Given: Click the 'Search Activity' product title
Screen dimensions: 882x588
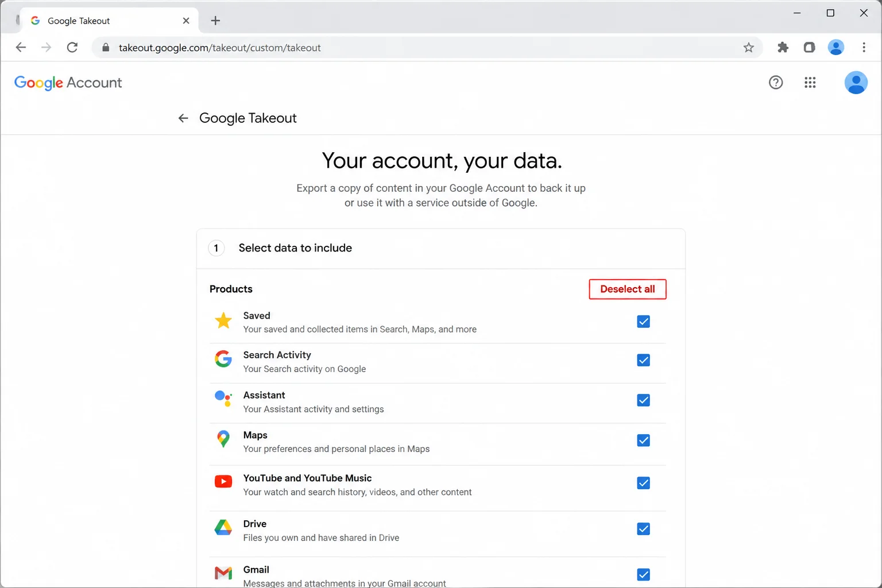Looking at the screenshot, I should [x=277, y=355].
